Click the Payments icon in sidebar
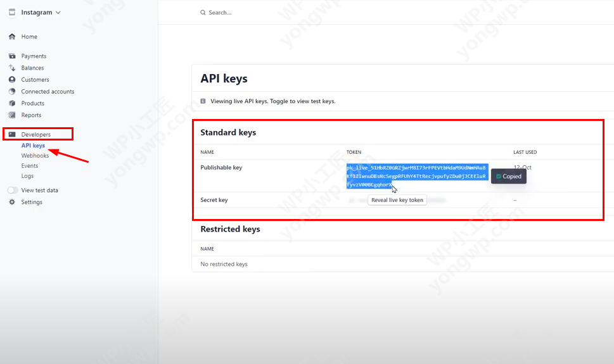The image size is (614, 364). [12, 56]
